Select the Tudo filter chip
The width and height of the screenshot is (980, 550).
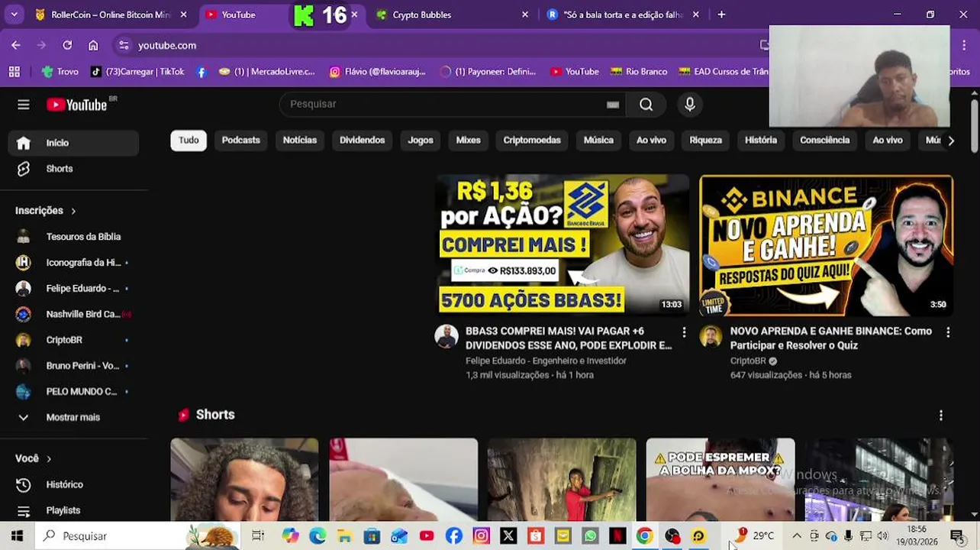coord(189,141)
